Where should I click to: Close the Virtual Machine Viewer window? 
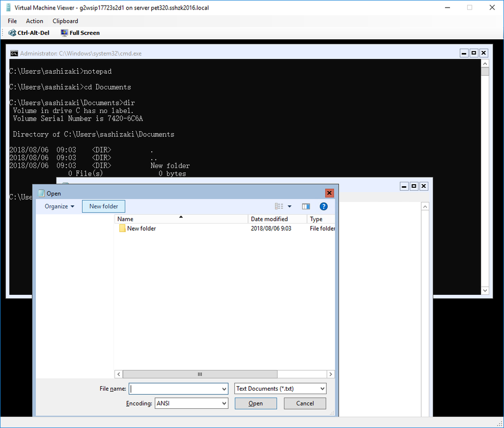(492, 8)
